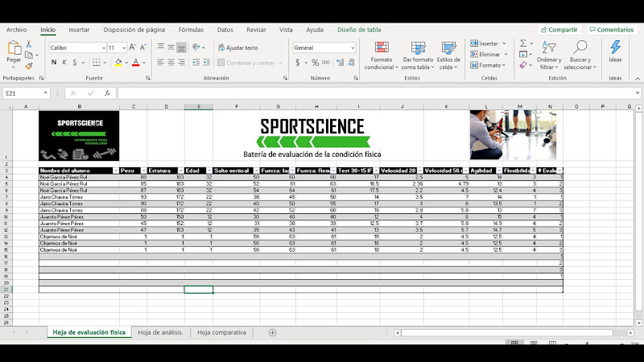Increase decimal places icon
Image resolution: width=644 pixels, height=362 pixels.
click(340, 63)
